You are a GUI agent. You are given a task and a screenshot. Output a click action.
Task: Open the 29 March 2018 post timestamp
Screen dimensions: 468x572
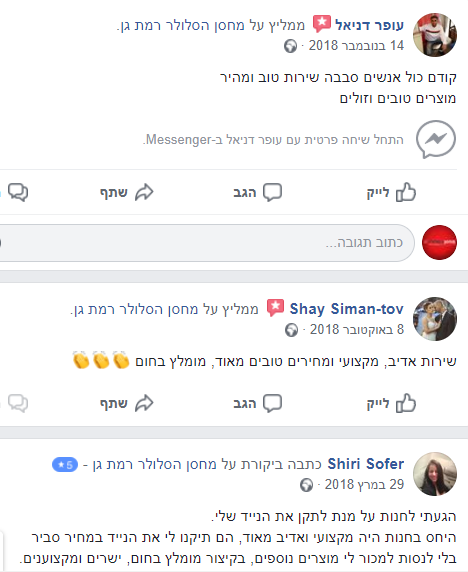pos(364,485)
